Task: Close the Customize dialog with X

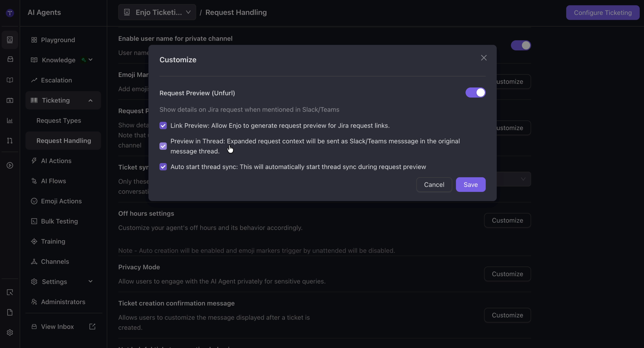Action: pos(484,58)
